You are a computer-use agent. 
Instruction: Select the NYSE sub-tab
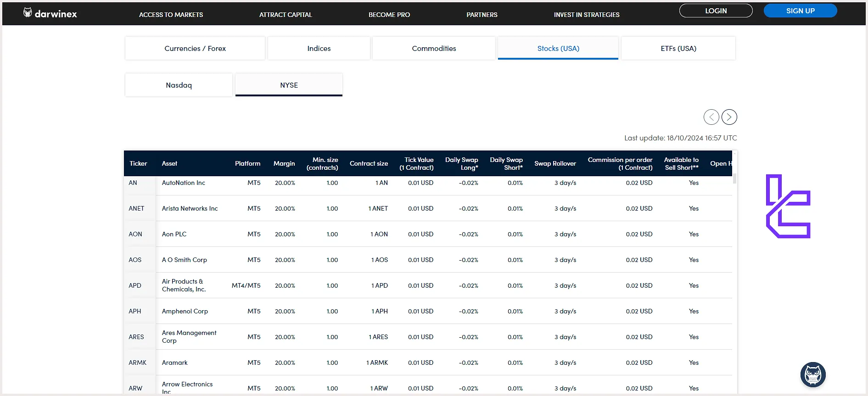289,85
